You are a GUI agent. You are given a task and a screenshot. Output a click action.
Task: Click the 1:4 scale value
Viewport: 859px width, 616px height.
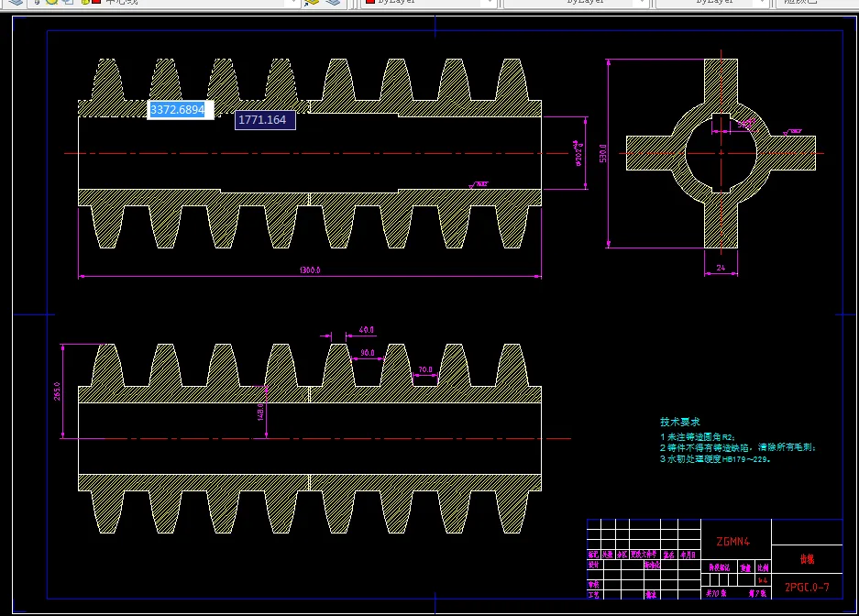coord(762,580)
